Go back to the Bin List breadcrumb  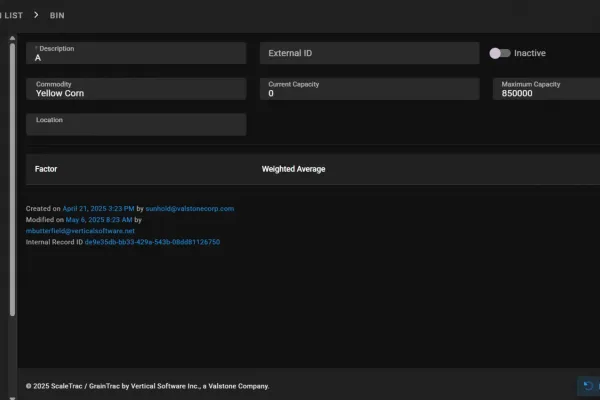[11, 16]
